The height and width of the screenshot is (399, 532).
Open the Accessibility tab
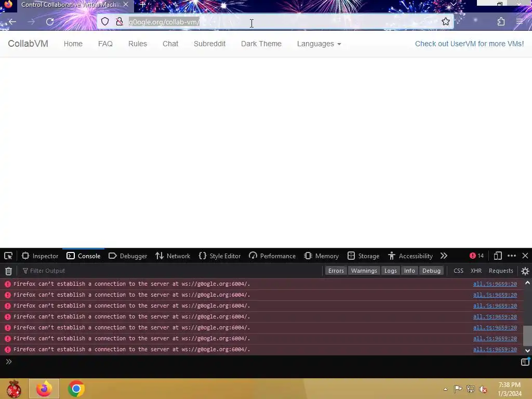point(410,256)
